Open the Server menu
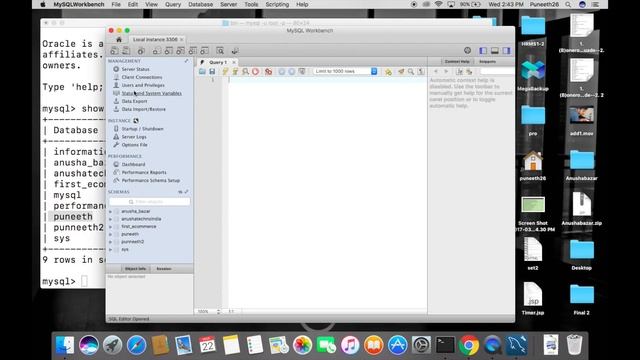This screenshot has width=640, height=360. click(229, 4)
